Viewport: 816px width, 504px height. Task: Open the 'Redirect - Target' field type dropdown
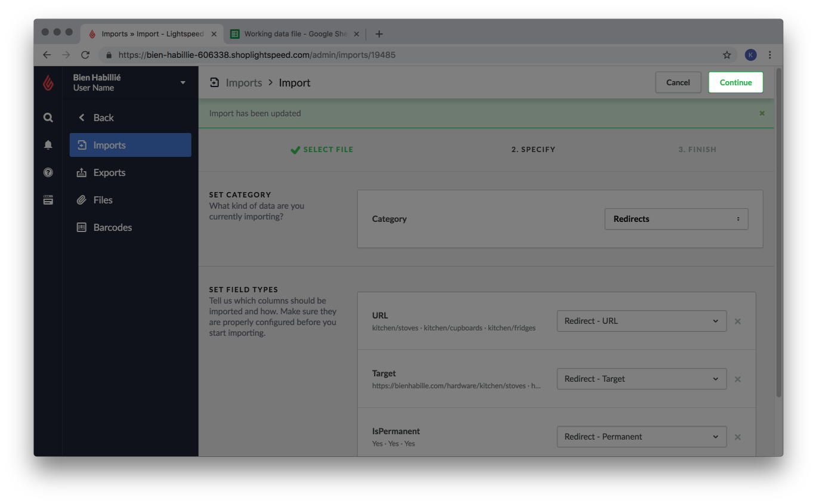pos(642,379)
